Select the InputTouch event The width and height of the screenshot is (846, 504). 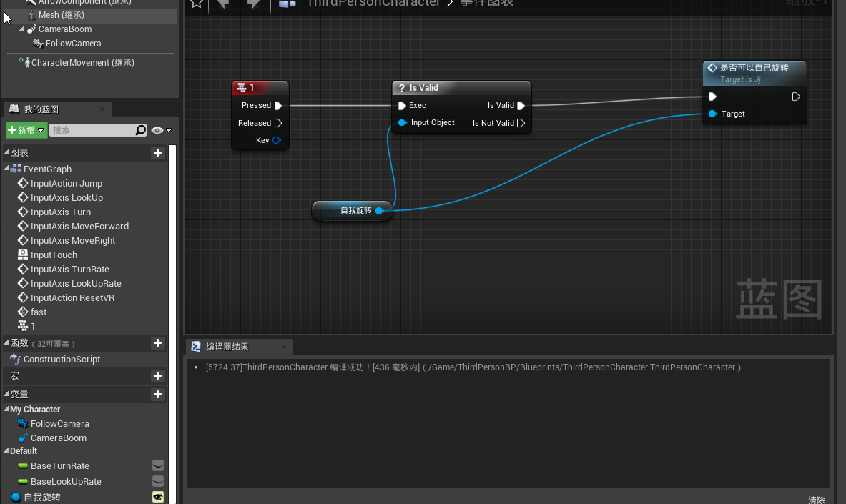click(54, 255)
